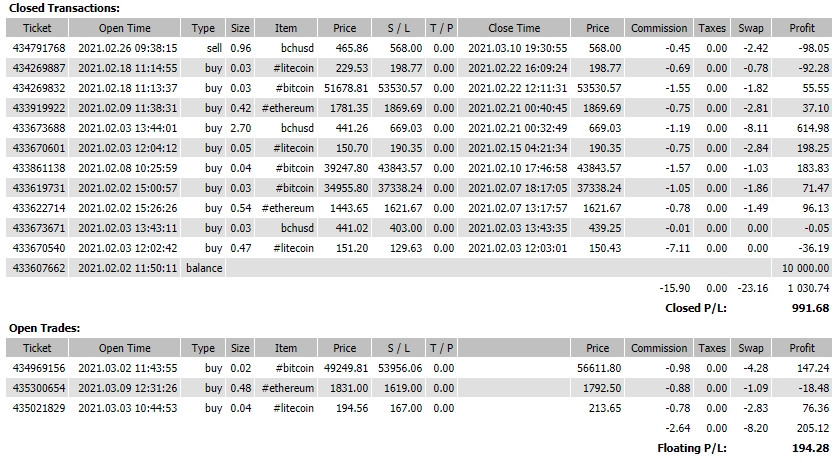840x463 pixels.
Task: Click the Floating P/L value 194.28
Action: pyautogui.click(x=810, y=448)
